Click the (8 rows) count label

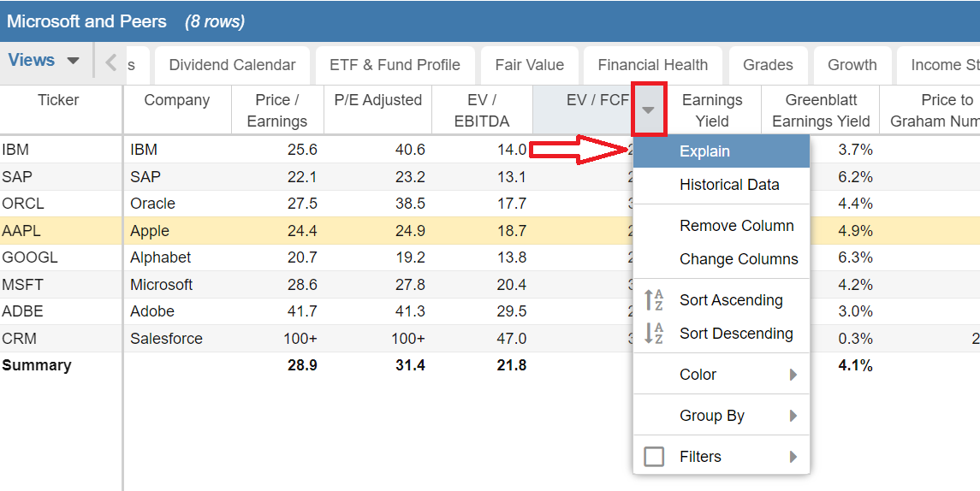click(x=215, y=22)
